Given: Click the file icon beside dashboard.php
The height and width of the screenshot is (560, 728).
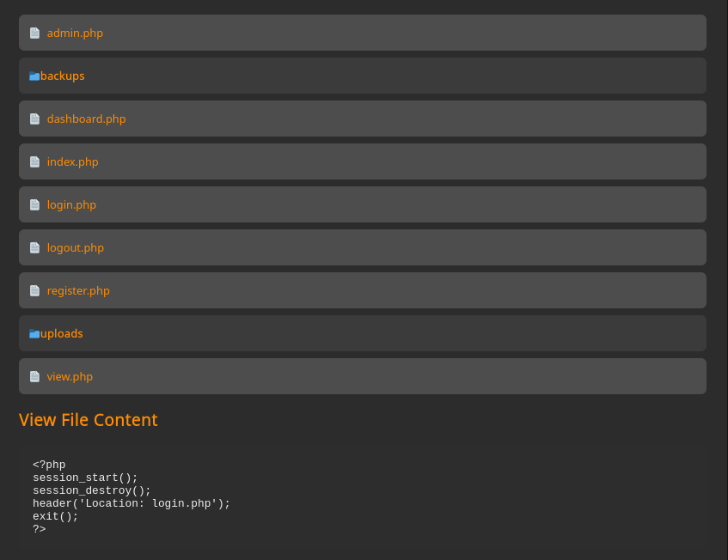Looking at the screenshot, I should pos(35,119).
